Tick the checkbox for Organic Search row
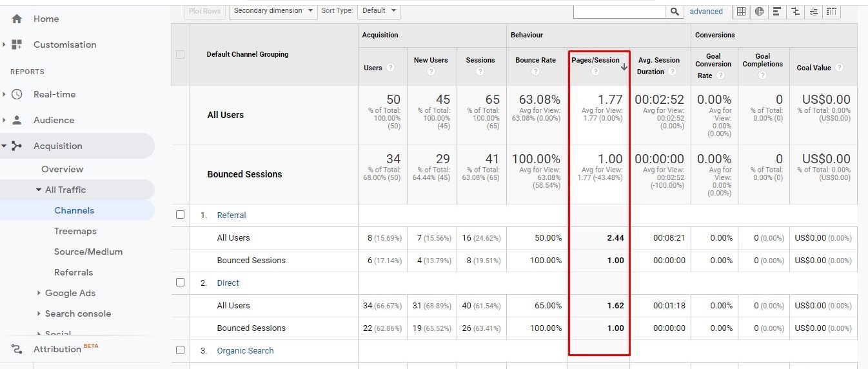The width and height of the screenshot is (868, 369). pos(181,350)
